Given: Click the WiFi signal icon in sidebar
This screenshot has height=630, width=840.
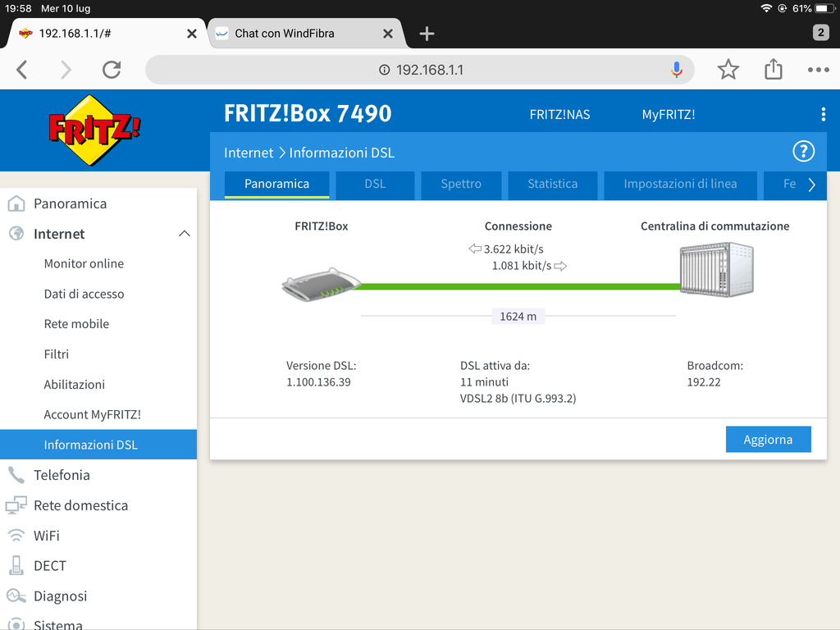Looking at the screenshot, I should point(16,535).
